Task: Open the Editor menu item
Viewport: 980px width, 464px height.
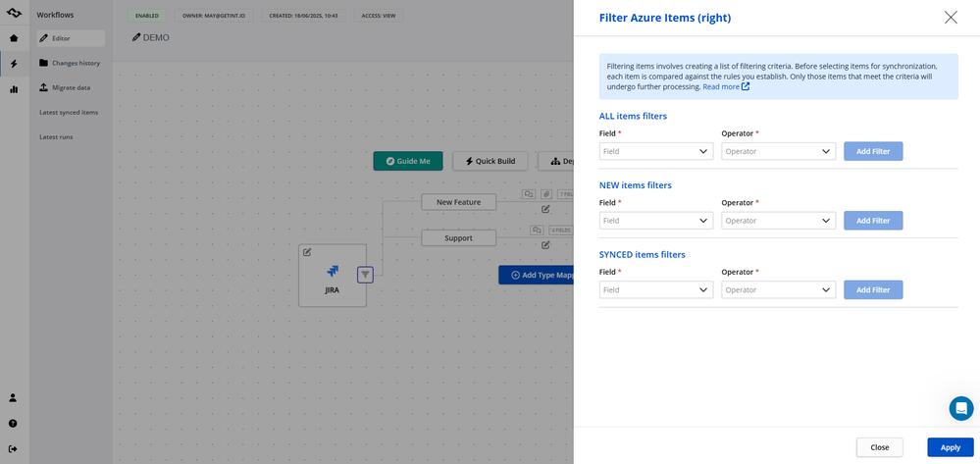Action: pos(71,38)
